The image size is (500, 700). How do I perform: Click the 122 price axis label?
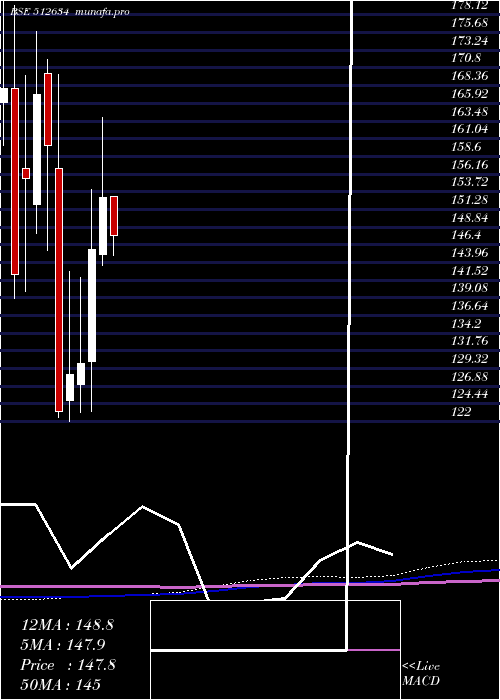pos(461,412)
